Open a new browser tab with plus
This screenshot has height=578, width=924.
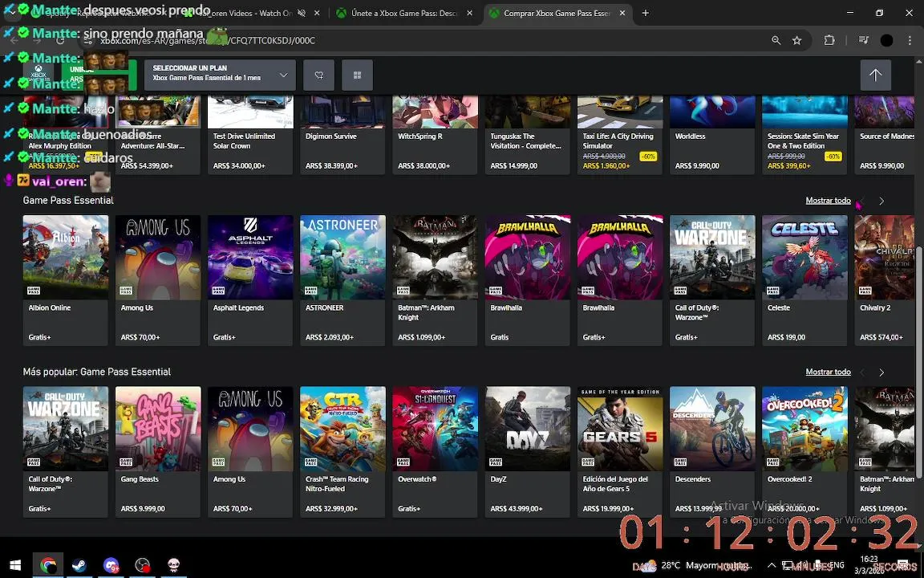[645, 13]
